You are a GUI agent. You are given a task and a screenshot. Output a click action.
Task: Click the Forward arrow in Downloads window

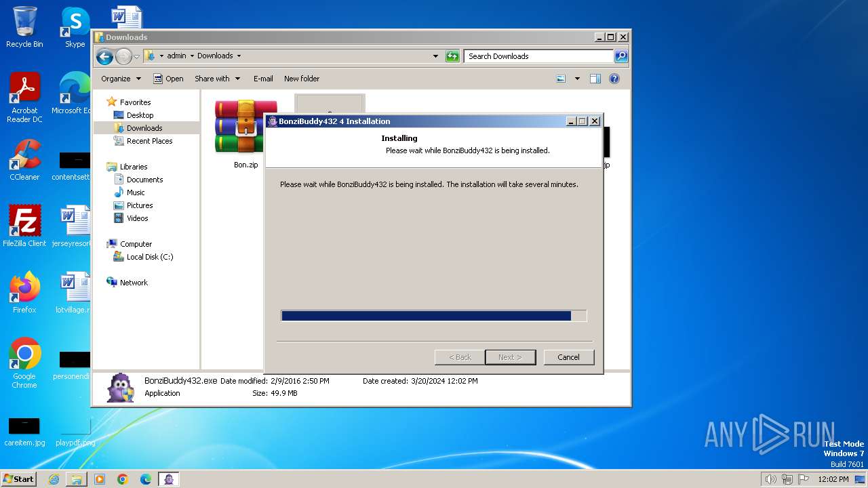coord(123,56)
